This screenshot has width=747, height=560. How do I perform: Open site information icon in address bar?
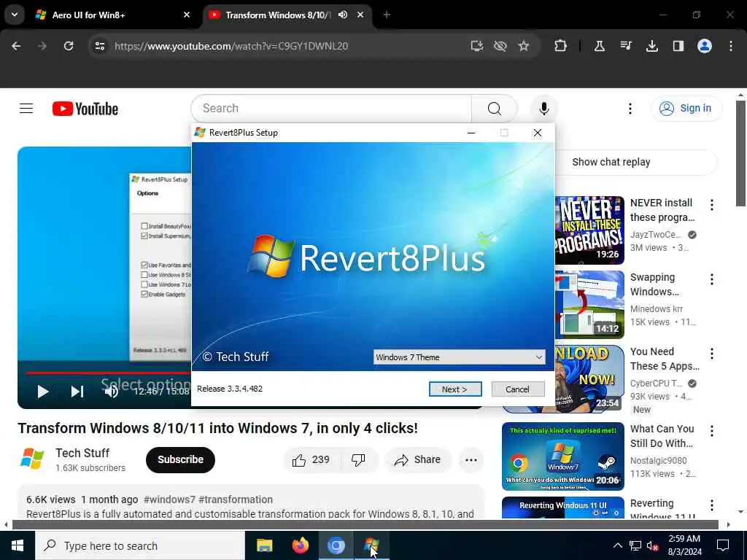click(x=99, y=46)
